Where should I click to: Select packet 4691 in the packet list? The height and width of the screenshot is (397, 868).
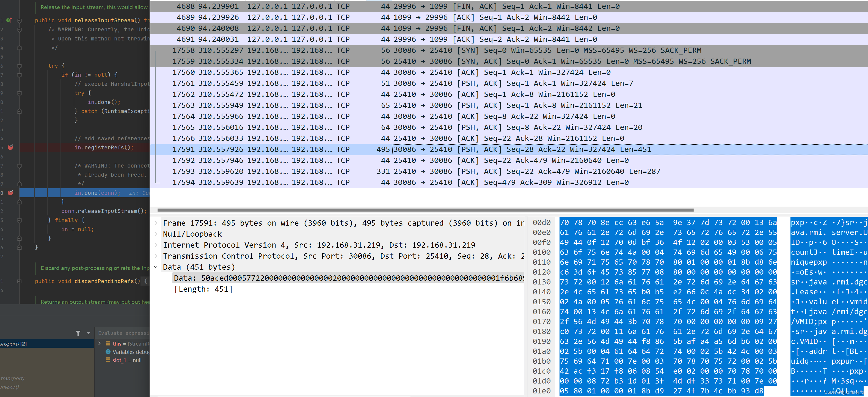[x=509, y=39]
